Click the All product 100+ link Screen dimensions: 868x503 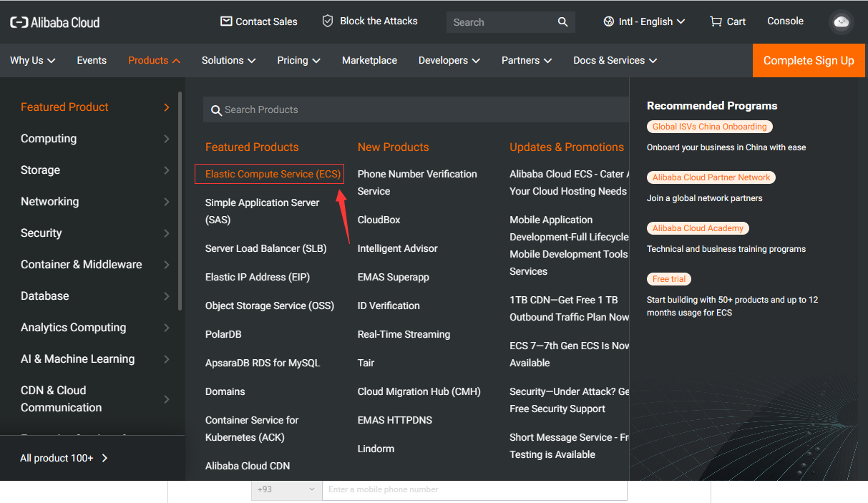click(x=64, y=458)
